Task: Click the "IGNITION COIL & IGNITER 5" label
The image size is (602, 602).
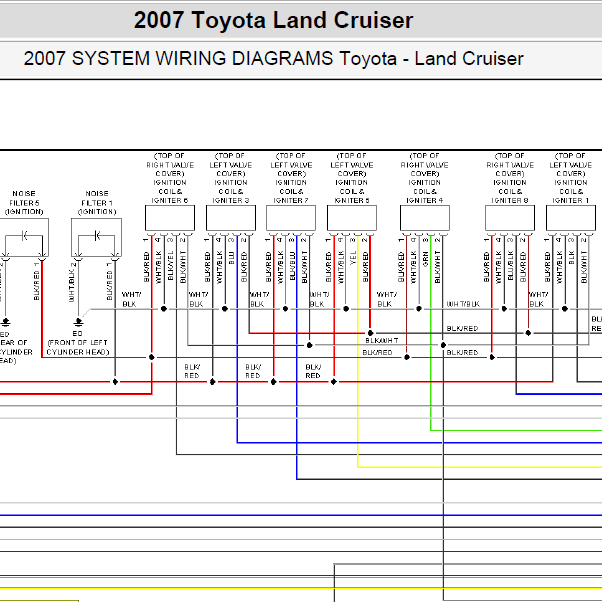Action: [352, 191]
